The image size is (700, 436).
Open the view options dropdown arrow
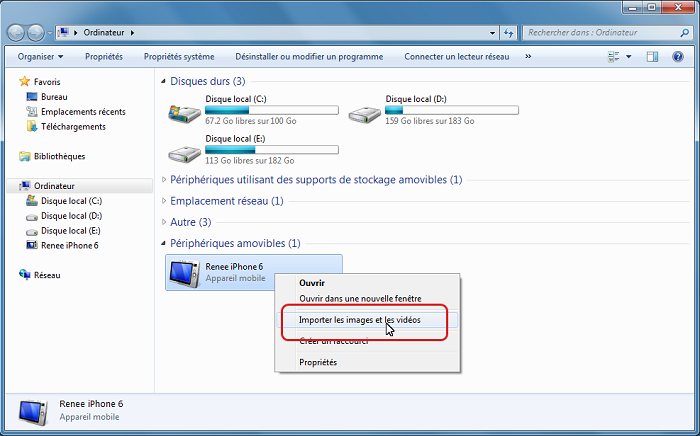pos(629,57)
